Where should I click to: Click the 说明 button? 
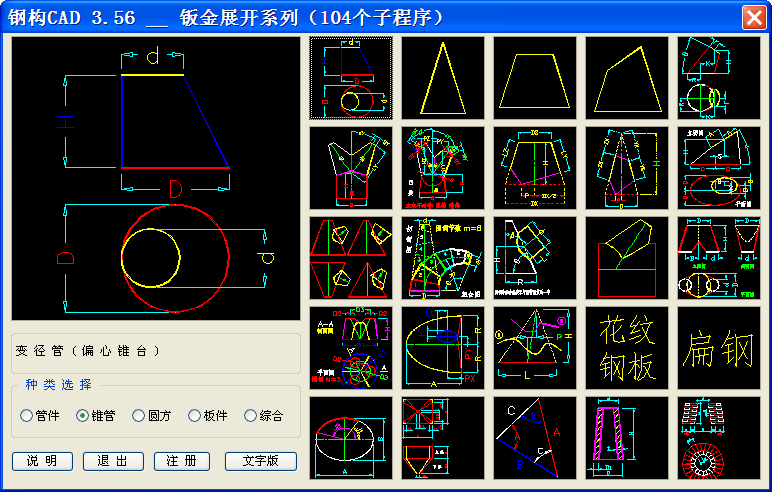(x=42, y=461)
